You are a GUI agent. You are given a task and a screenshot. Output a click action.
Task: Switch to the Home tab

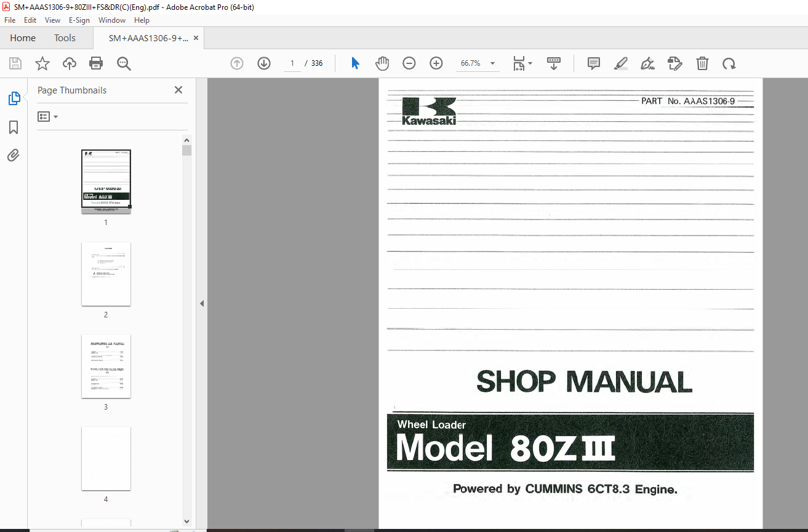(23, 38)
